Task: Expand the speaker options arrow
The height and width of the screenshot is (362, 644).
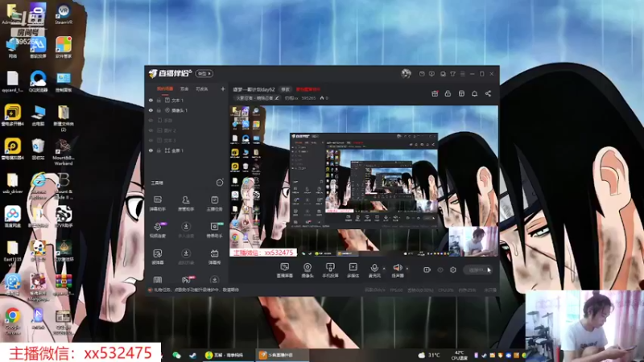Action: 407,269
